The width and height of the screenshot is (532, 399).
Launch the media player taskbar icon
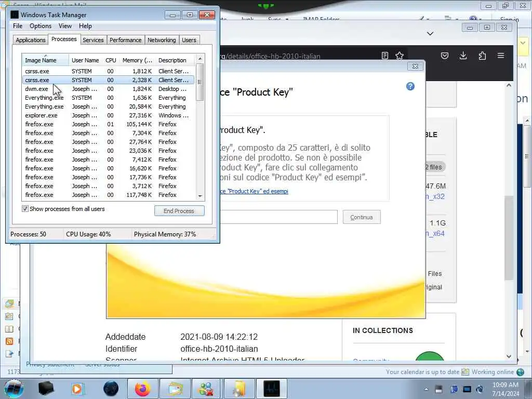[x=78, y=389]
